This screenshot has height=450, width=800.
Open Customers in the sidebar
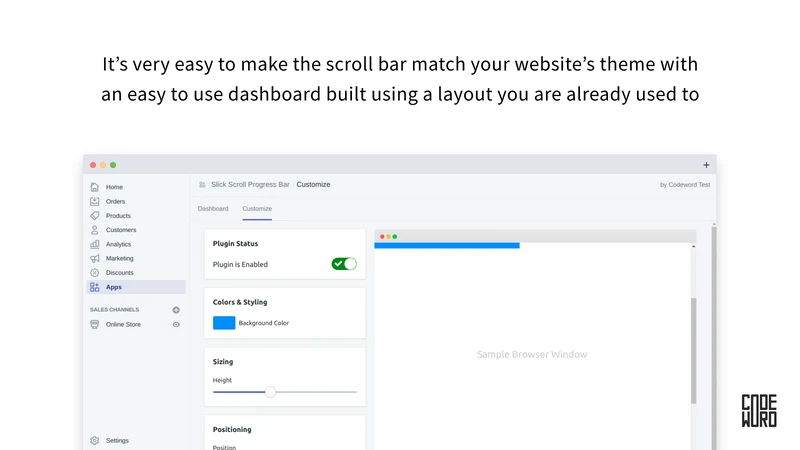pyautogui.click(x=121, y=230)
